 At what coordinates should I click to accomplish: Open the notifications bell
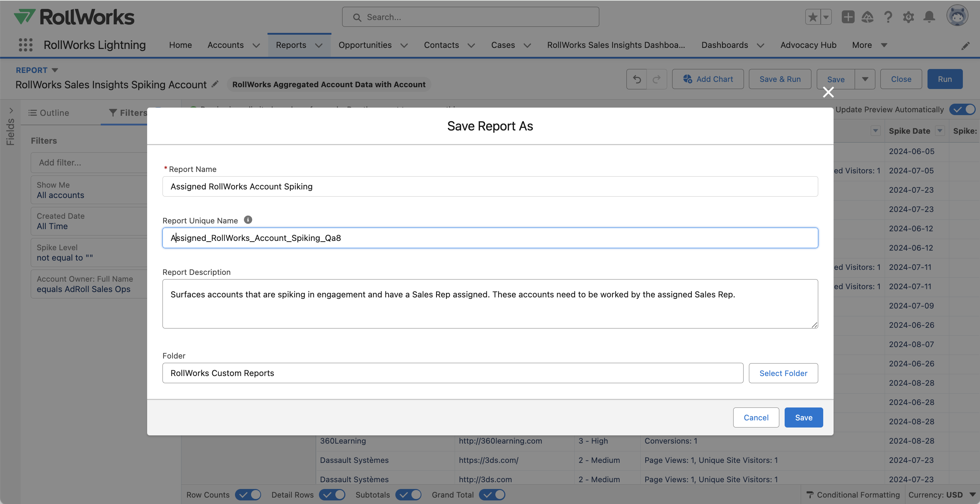pyautogui.click(x=929, y=17)
